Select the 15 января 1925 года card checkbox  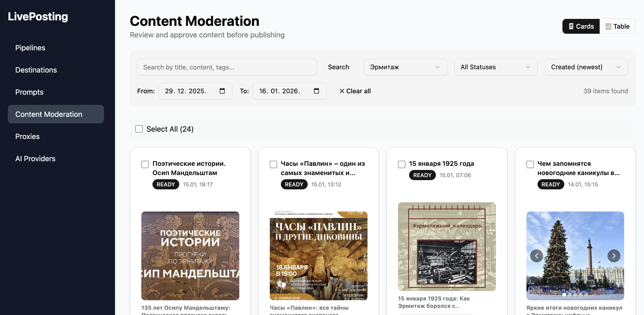[x=401, y=164]
